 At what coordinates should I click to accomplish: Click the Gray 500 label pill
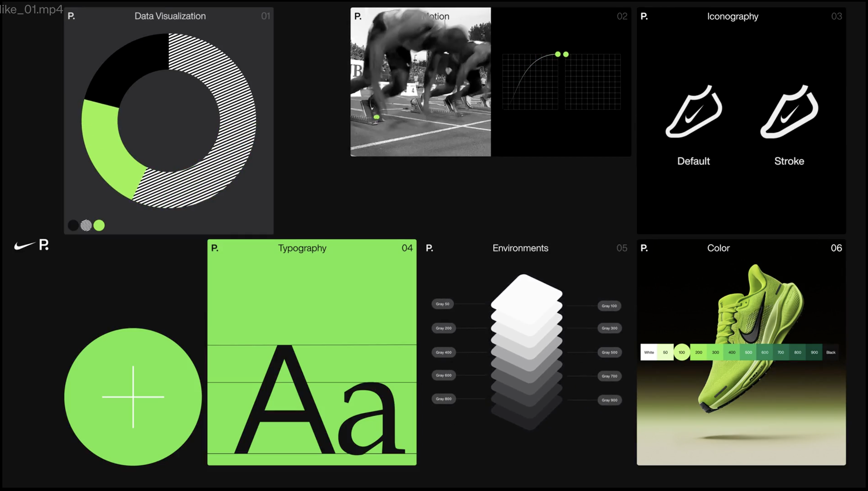609,352
